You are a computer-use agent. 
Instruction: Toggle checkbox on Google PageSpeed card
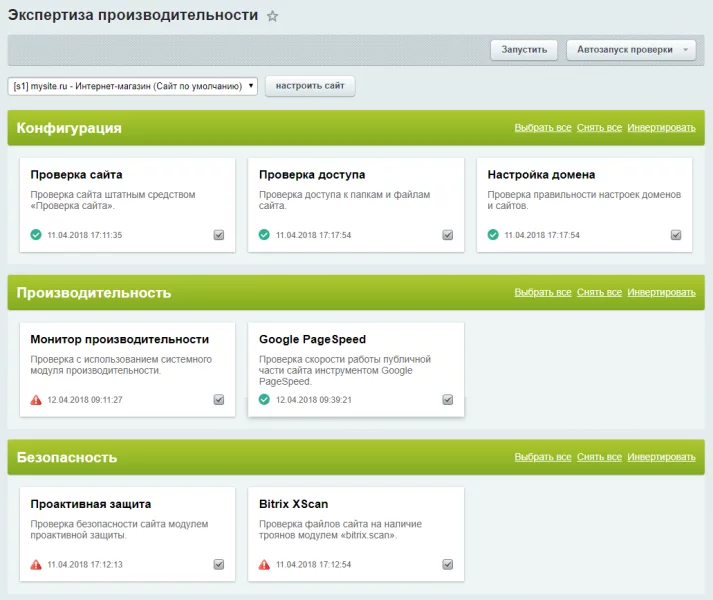pos(447,400)
